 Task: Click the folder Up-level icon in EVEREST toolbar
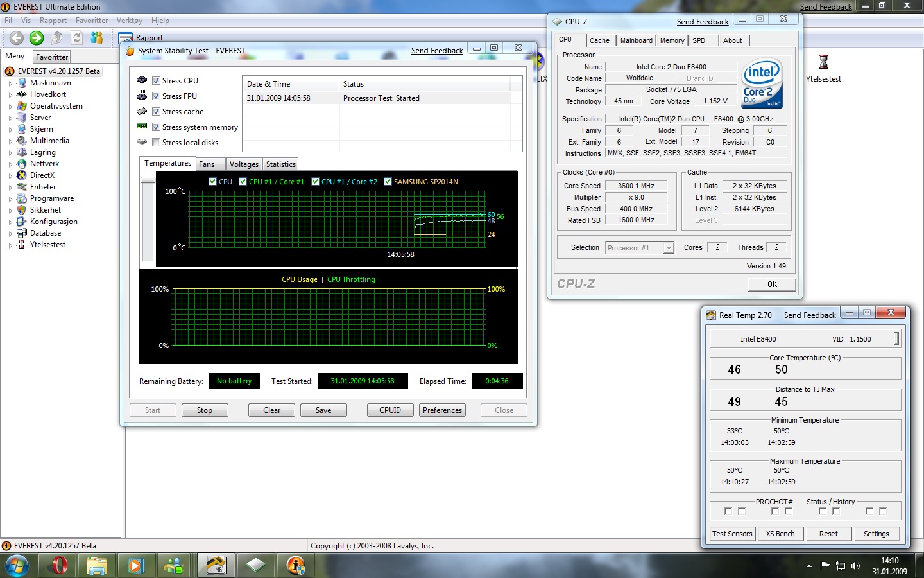click(57, 38)
